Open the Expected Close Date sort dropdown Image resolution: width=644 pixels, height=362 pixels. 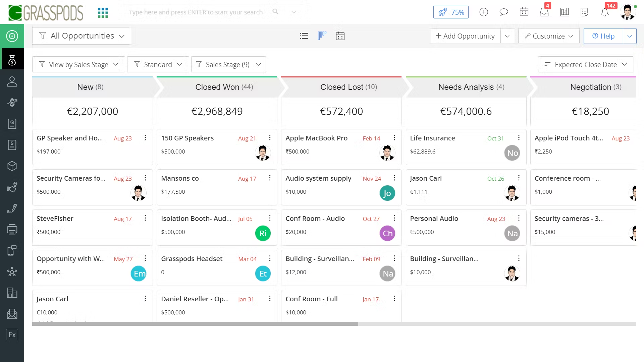coord(586,64)
